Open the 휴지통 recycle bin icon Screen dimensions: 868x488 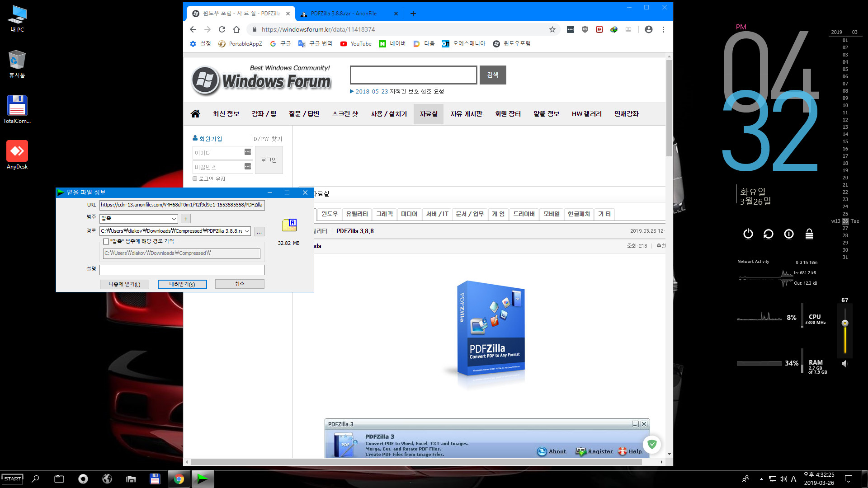tap(17, 64)
